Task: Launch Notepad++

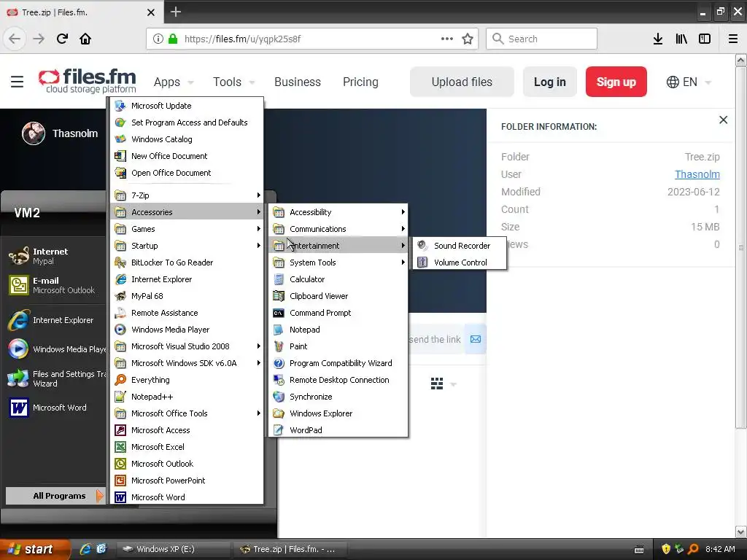Action: pyautogui.click(x=187, y=396)
